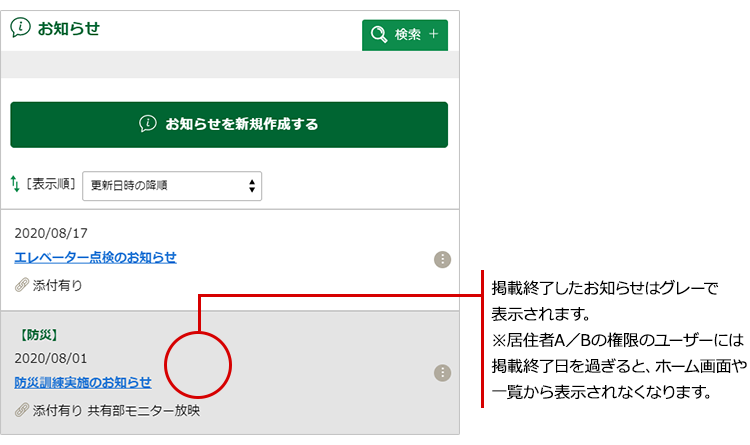The height and width of the screenshot is (445, 750).
Task: Click the magnifier icon in the 検索 button
Action: coord(379,35)
